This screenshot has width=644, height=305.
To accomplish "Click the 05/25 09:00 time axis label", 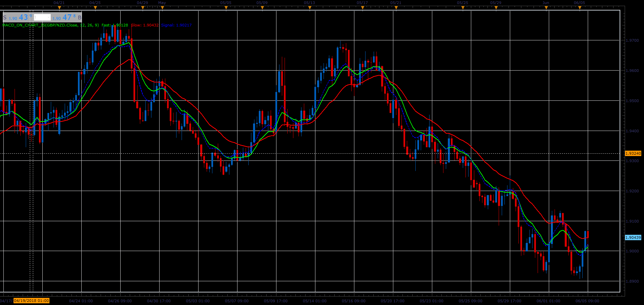I will (x=471, y=301).
